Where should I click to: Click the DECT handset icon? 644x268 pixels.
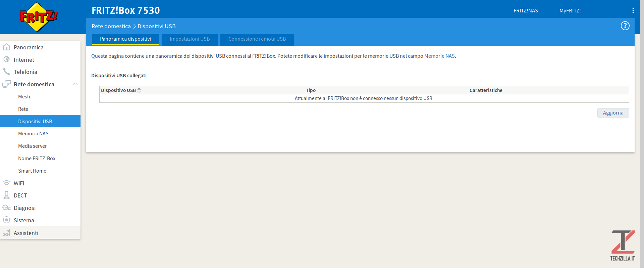[x=6, y=195]
